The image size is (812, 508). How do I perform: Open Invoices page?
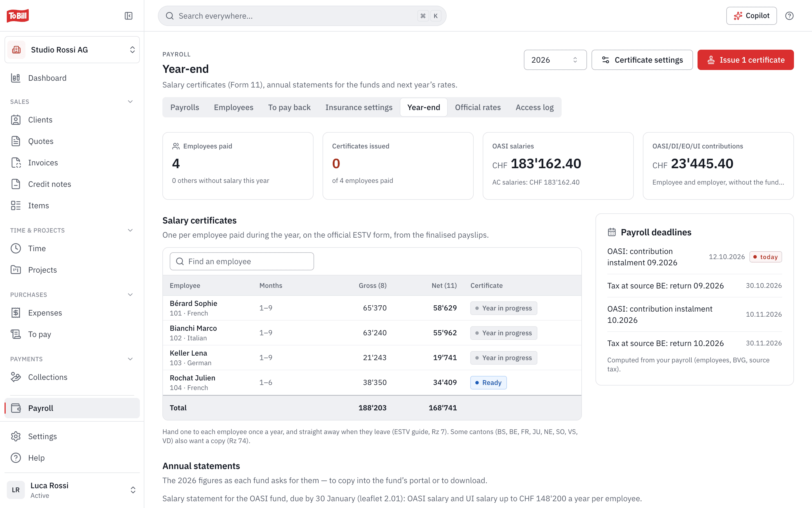click(72, 163)
